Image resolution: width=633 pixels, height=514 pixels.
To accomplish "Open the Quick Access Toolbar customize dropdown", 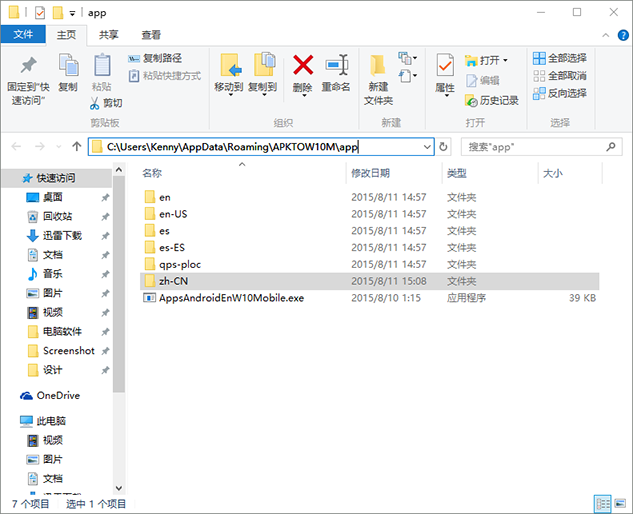I will tap(72, 13).
